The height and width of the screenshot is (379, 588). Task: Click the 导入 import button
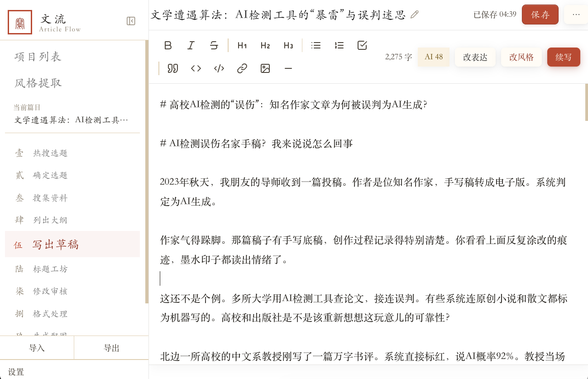click(x=37, y=348)
